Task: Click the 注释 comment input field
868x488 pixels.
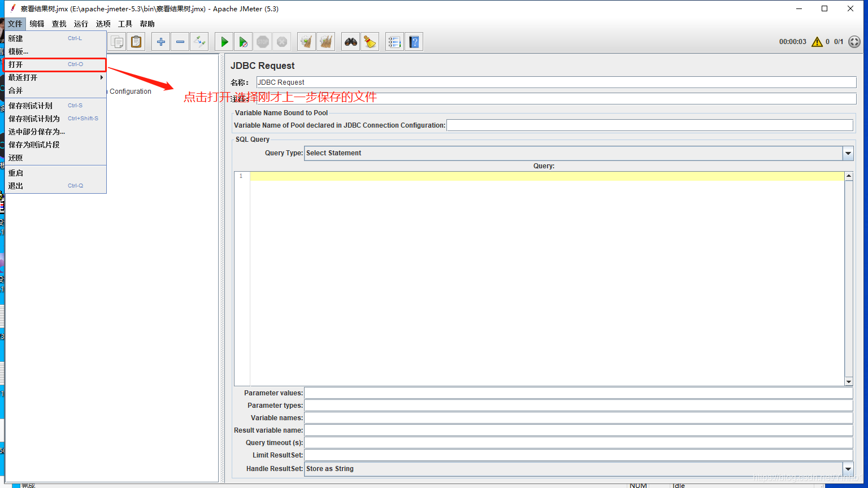Action: tap(556, 99)
